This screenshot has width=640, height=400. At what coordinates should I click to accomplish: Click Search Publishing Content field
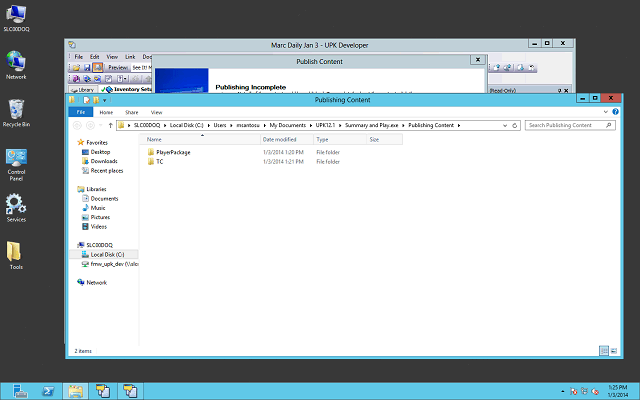click(x=570, y=125)
